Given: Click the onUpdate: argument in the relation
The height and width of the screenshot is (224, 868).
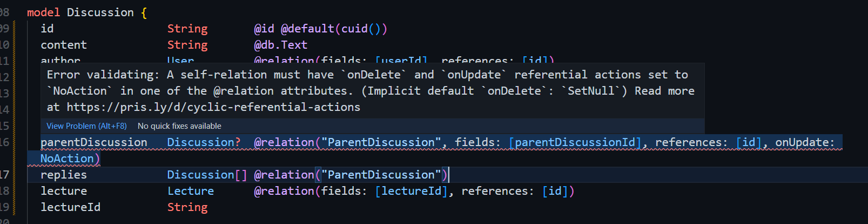Looking at the screenshot, I should pyautogui.click(x=805, y=142).
